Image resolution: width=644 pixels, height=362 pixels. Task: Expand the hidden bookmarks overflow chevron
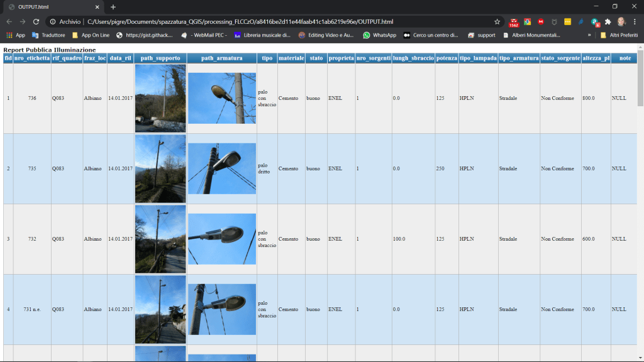click(x=589, y=35)
